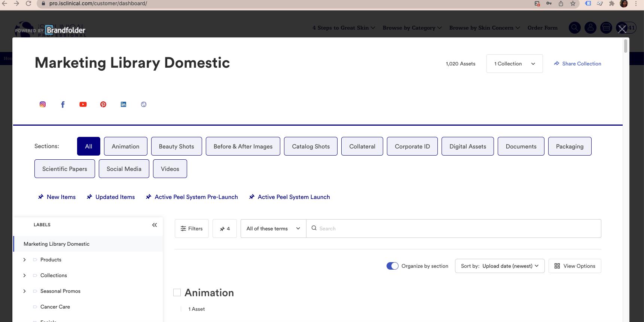Open the Instagram social icon
The width and height of the screenshot is (644, 322).
coord(43,104)
